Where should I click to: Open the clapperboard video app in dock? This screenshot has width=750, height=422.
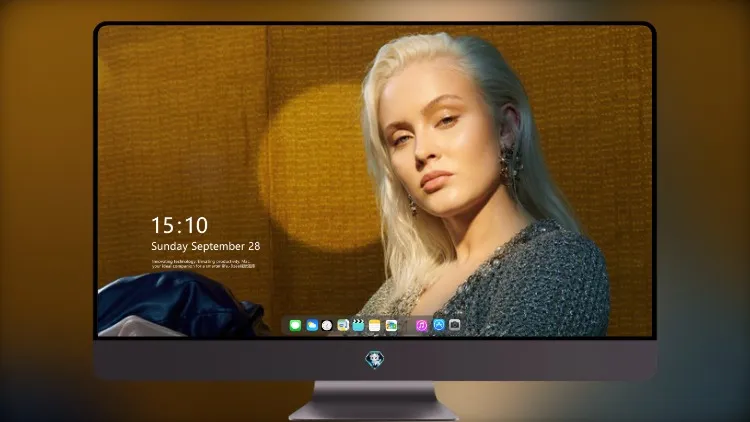pos(358,326)
